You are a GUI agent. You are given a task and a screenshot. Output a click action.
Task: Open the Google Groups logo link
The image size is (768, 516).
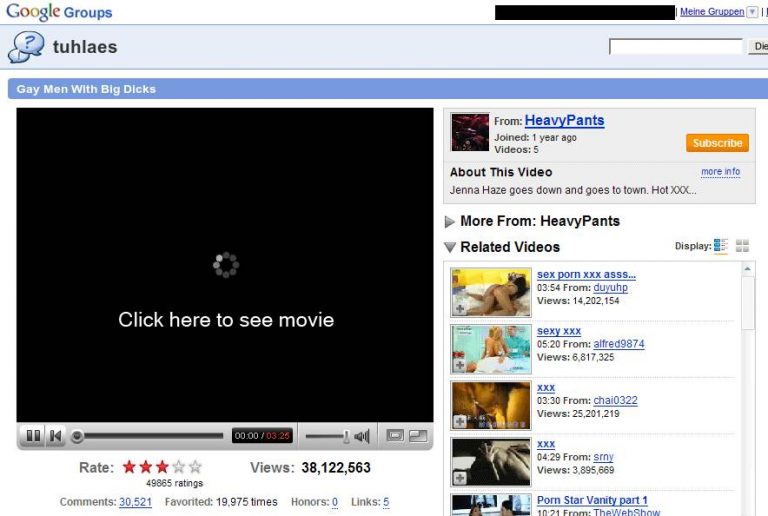pos(59,11)
